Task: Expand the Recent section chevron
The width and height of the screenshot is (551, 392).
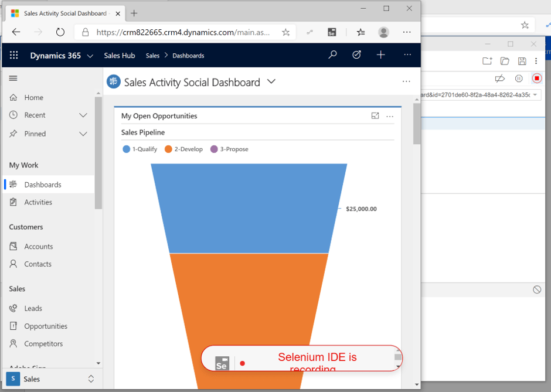Action: point(83,115)
